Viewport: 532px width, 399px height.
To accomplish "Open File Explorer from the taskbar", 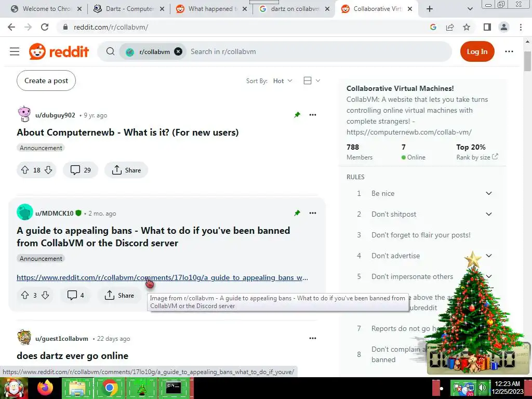I will (x=77, y=388).
